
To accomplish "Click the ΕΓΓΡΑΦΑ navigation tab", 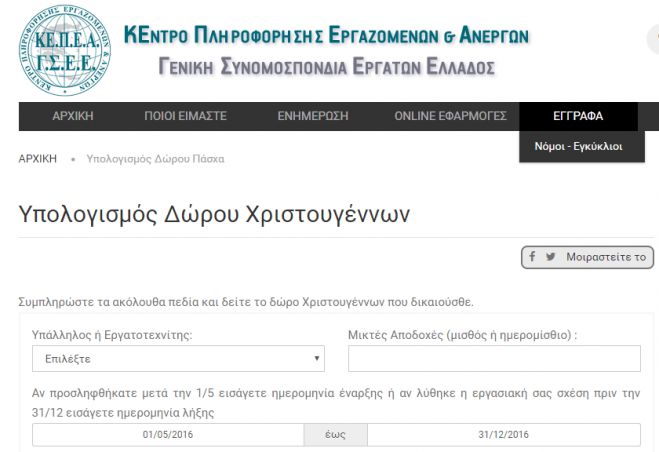I will pos(577,117).
